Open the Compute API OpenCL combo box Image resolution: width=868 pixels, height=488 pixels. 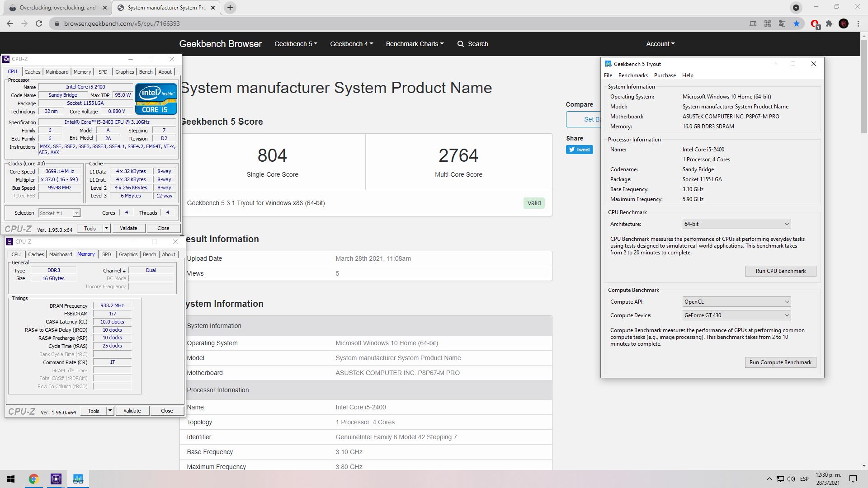pyautogui.click(x=736, y=302)
